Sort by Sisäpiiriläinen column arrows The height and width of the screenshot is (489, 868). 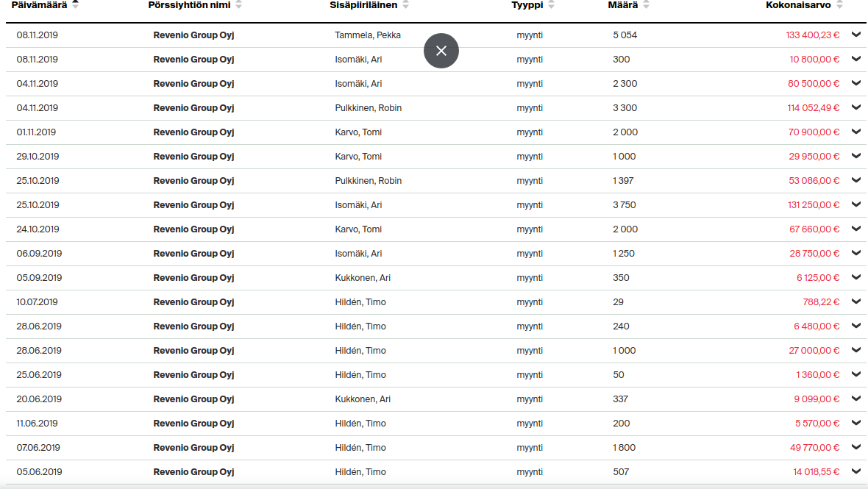click(406, 5)
